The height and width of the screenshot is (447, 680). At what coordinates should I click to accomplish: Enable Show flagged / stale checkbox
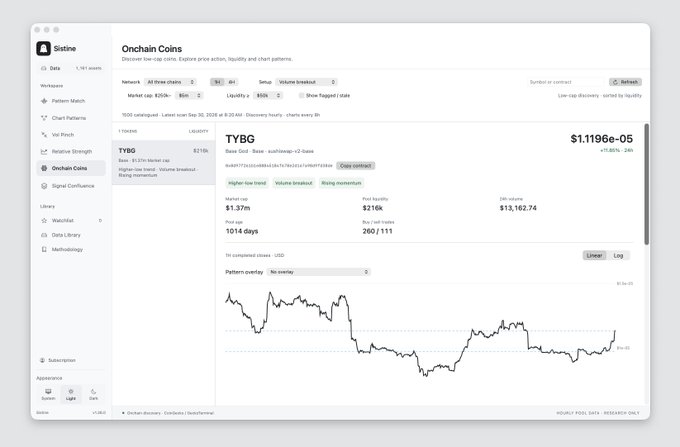coord(301,95)
